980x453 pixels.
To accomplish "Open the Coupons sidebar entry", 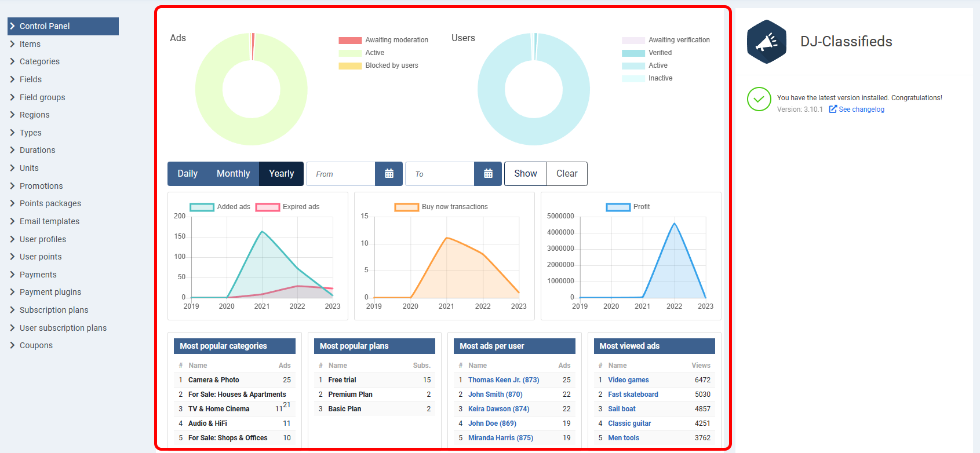I will 36,345.
